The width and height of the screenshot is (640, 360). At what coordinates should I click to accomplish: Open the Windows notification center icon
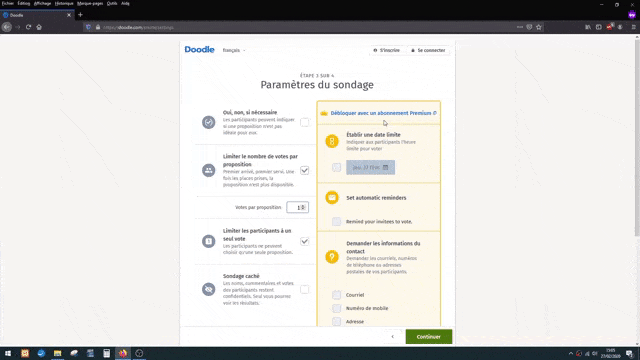(630, 353)
